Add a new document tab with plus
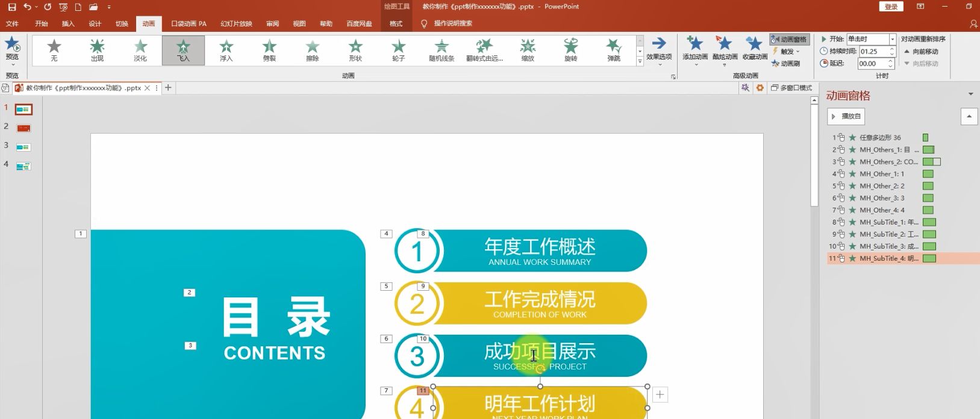 click(x=169, y=88)
